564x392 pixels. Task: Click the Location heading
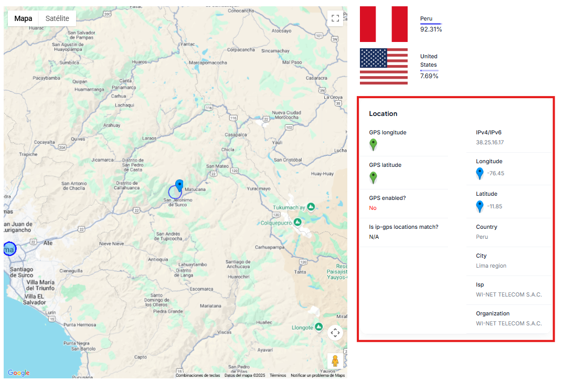(x=383, y=114)
